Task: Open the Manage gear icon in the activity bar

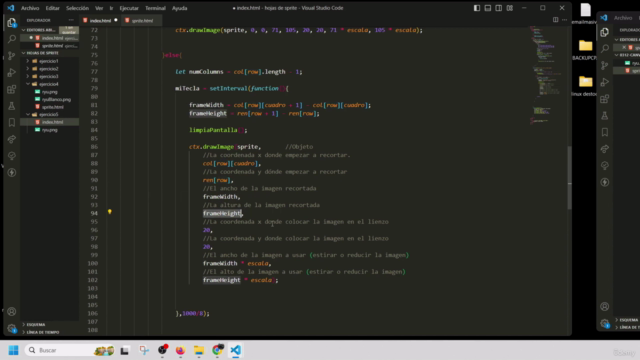Action: tap(11, 328)
